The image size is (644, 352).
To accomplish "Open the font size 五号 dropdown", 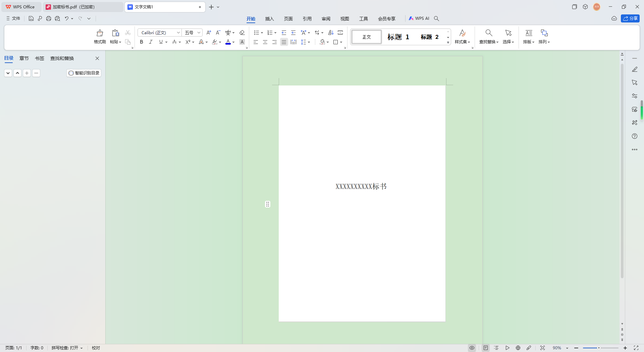I will (199, 33).
